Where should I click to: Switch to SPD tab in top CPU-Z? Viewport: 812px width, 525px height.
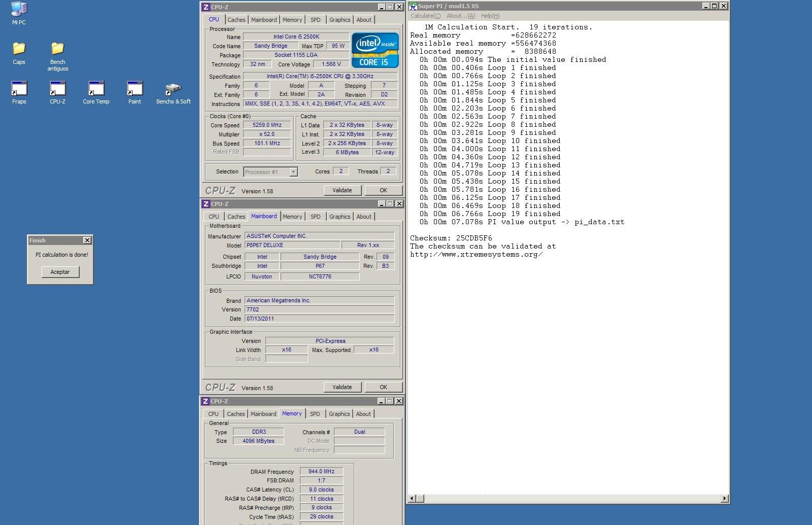pyautogui.click(x=316, y=20)
